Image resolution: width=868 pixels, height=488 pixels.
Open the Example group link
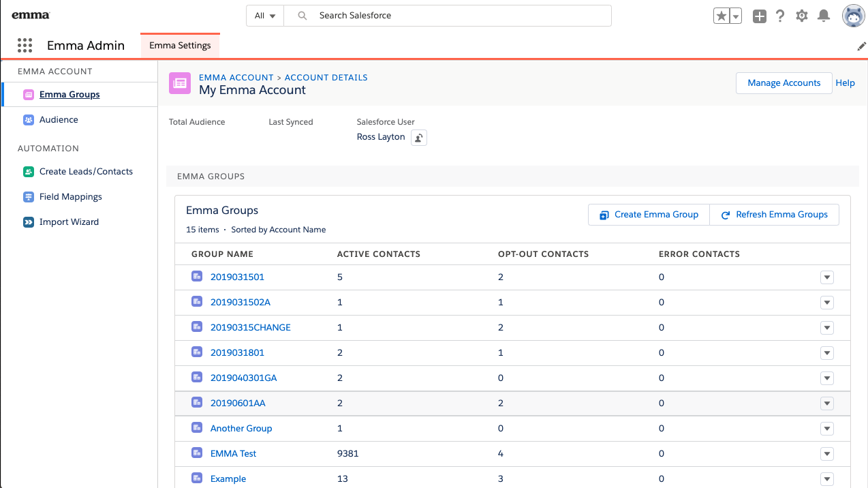point(228,479)
